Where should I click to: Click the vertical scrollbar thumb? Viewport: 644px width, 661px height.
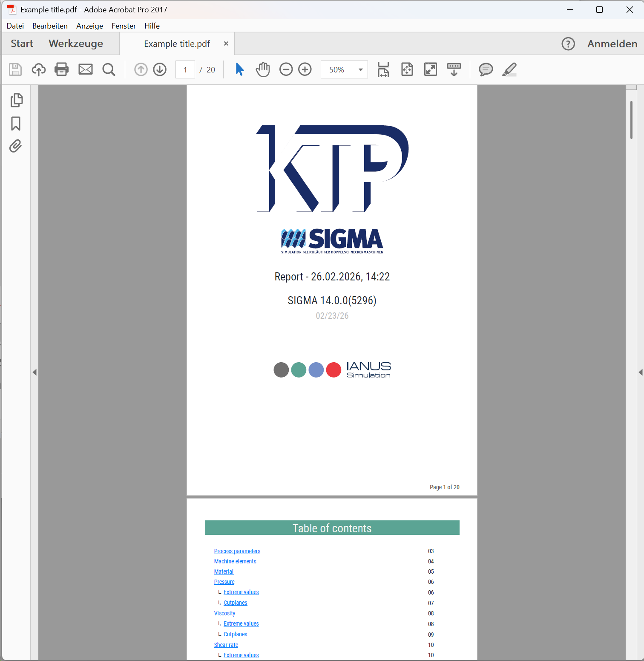[631, 120]
